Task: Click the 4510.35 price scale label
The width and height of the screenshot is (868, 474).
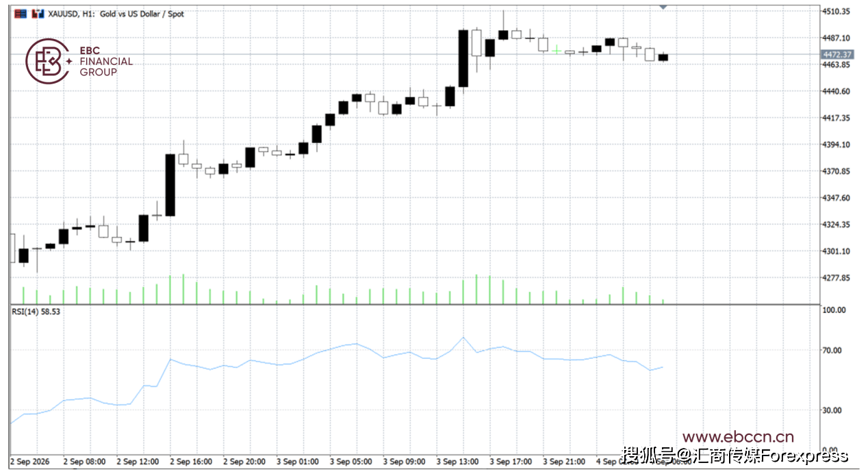Action: pyautogui.click(x=837, y=12)
